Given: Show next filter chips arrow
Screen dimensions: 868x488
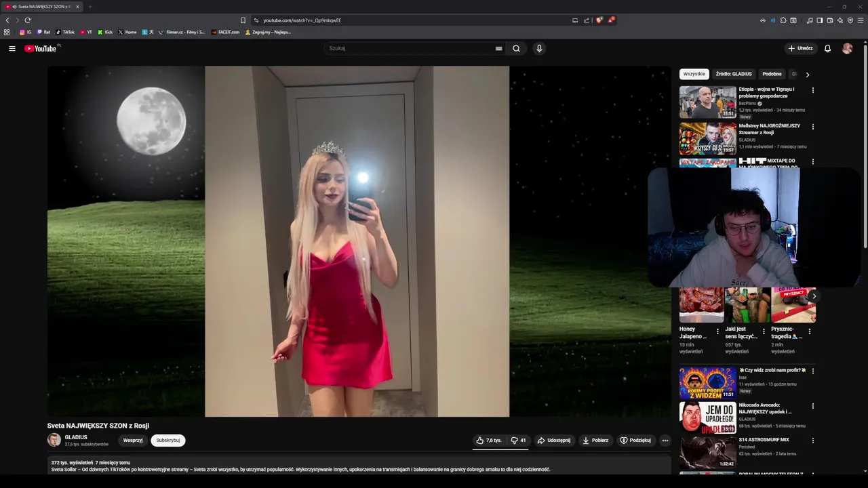Looking at the screenshot, I should click(807, 75).
